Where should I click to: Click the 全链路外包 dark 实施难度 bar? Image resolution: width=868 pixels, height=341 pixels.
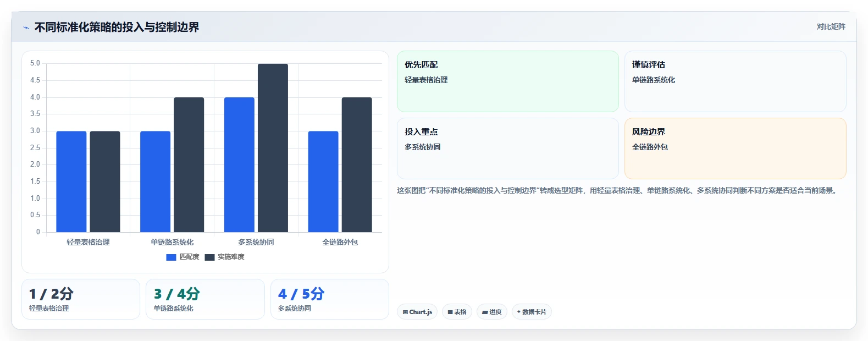click(x=357, y=165)
